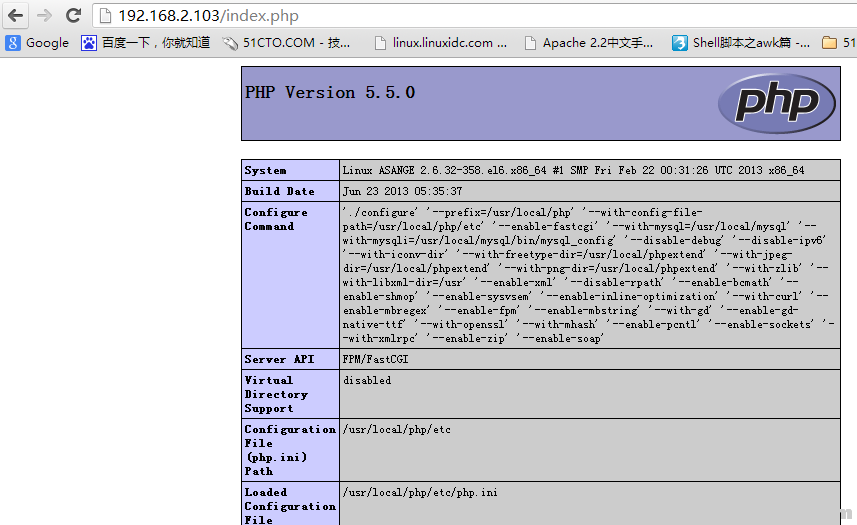Screen dimensions: 857x525
Task: Focus the address bar showing 192.168.2.103/index.php
Action: point(474,16)
